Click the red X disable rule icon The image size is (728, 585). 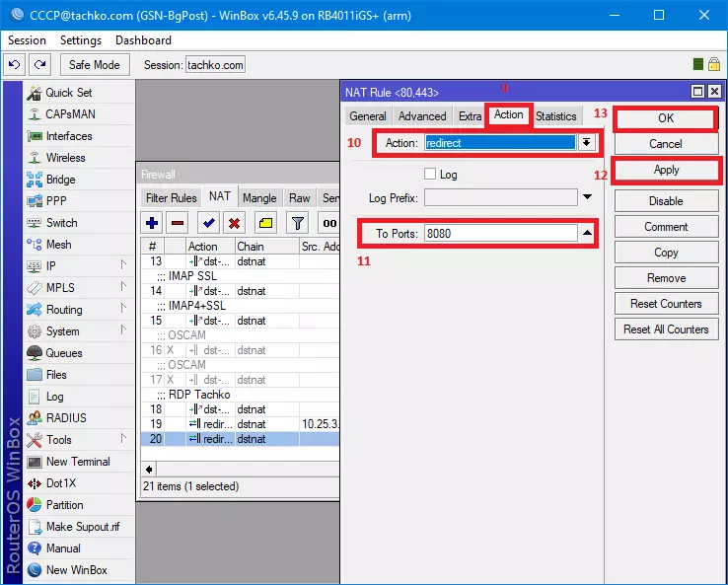[234, 223]
